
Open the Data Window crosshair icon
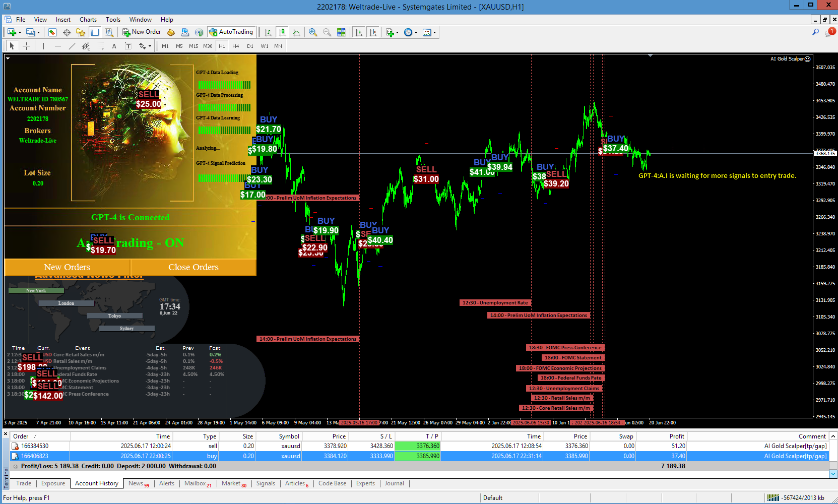pos(67,32)
